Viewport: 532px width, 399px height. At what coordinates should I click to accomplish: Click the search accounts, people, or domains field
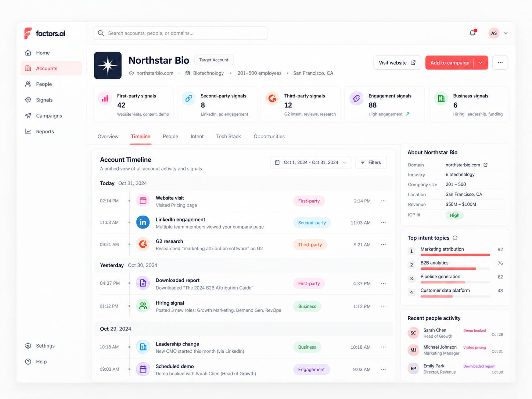[180, 33]
